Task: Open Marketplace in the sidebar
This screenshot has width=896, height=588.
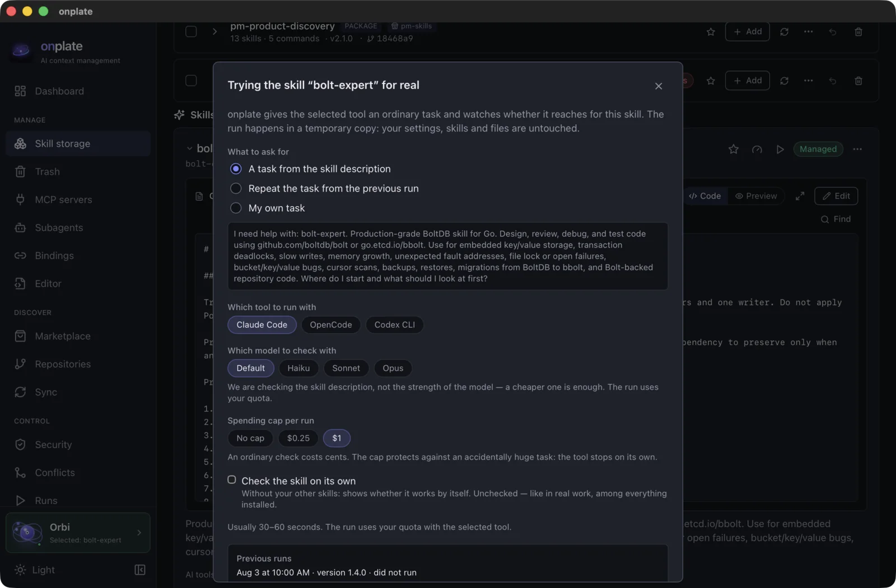Action: 78,337
